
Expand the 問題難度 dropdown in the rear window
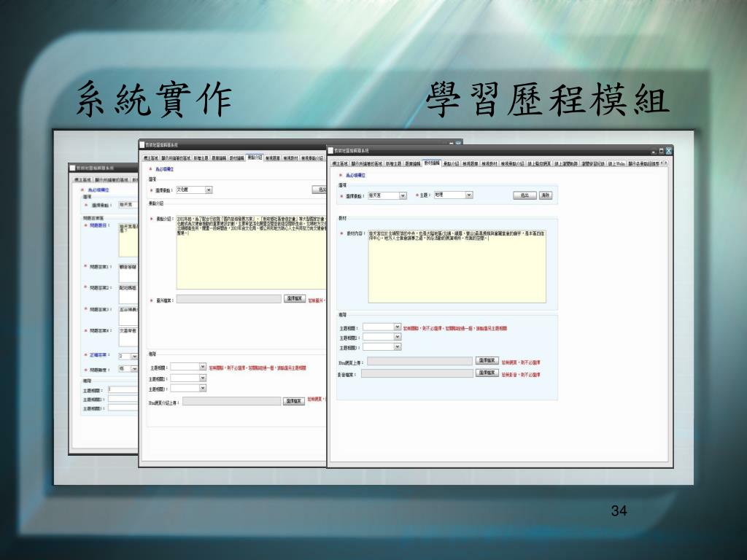click(x=134, y=369)
